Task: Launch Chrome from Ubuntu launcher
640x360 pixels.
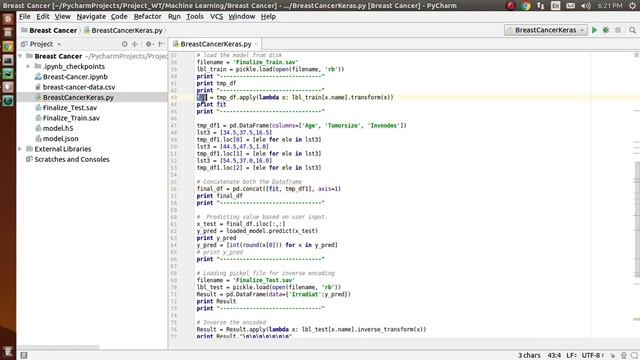Action: pyautogui.click(x=8, y=47)
